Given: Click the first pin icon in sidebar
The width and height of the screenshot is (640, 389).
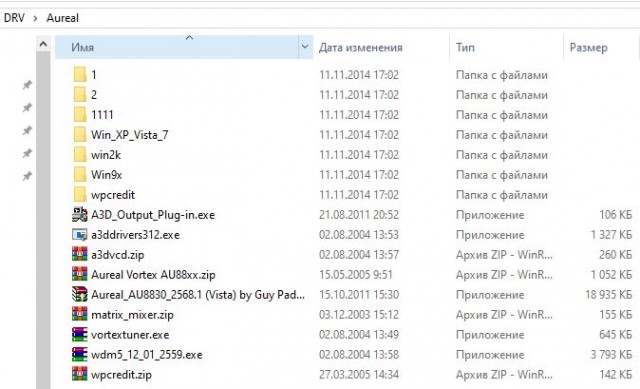Looking at the screenshot, I should coord(27,85).
